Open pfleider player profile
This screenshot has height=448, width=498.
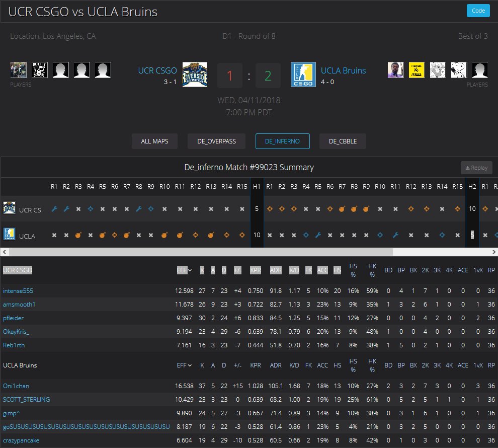(x=14, y=318)
